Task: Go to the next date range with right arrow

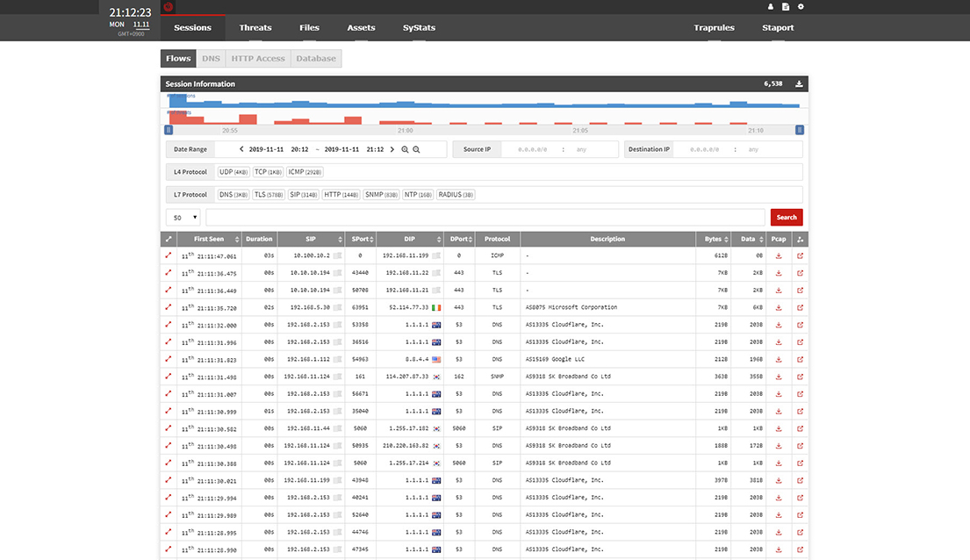Action: (392, 149)
